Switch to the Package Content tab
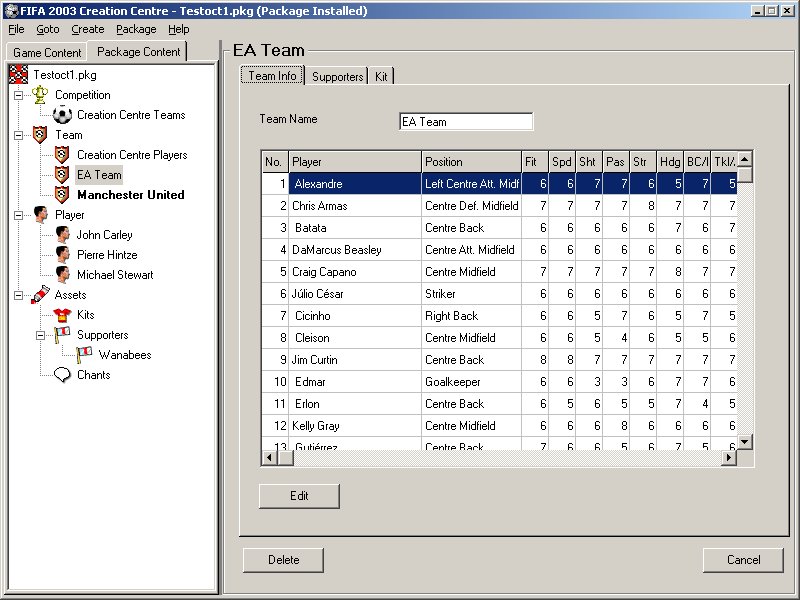The image size is (800, 600). coord(138,52)
